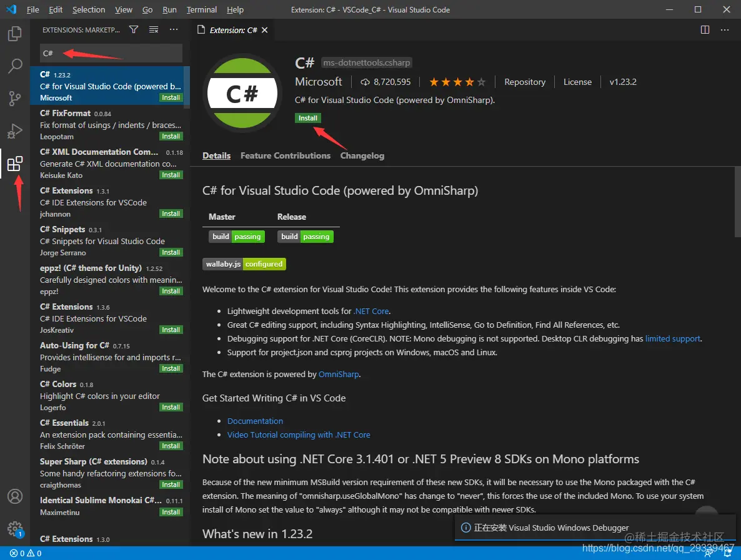Open the View menu
Viewport: 741px width, 560px height.
point(123,9)
